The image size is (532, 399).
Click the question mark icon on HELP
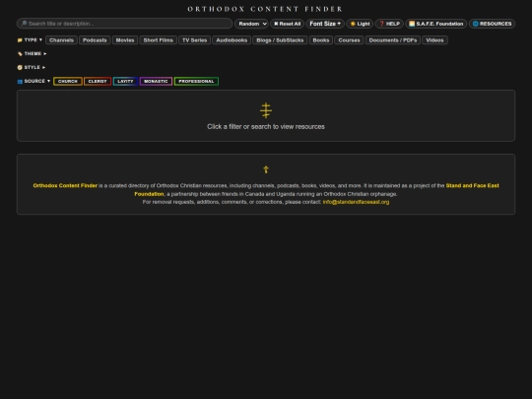coord(381,24)
